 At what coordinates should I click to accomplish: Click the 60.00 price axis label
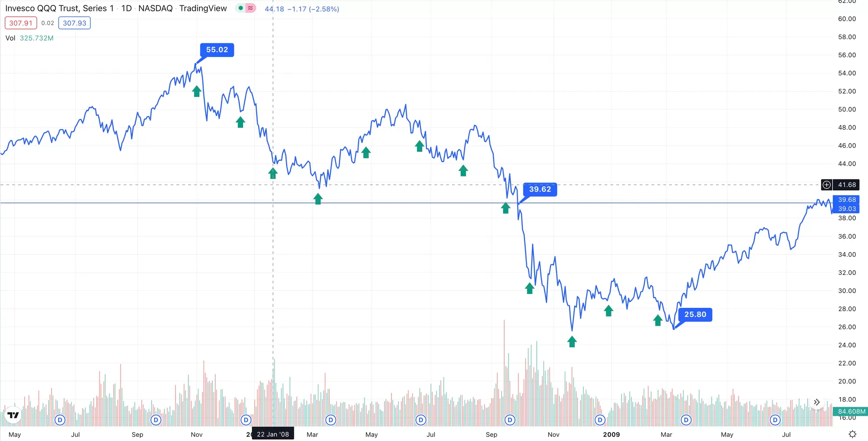tap(847, 19)
